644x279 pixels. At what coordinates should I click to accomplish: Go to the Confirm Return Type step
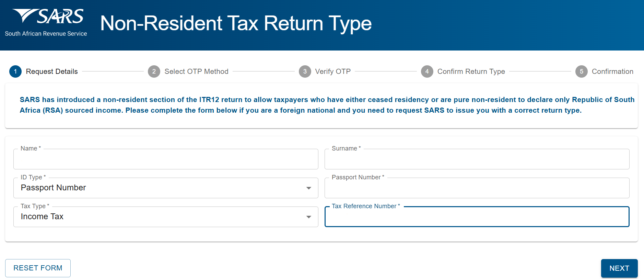click(x=471, y=71)
